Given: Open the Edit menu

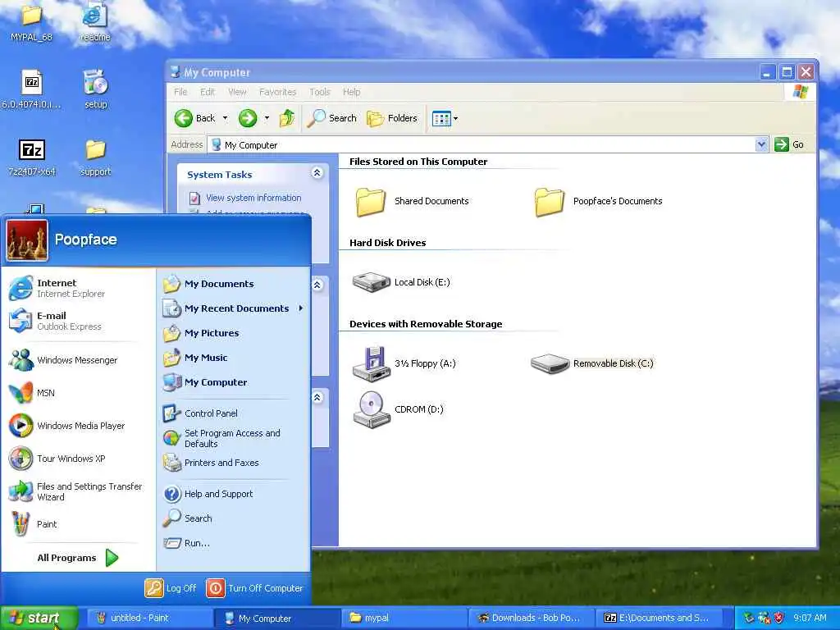Looking at the screenshot, I should pos(208,92).
